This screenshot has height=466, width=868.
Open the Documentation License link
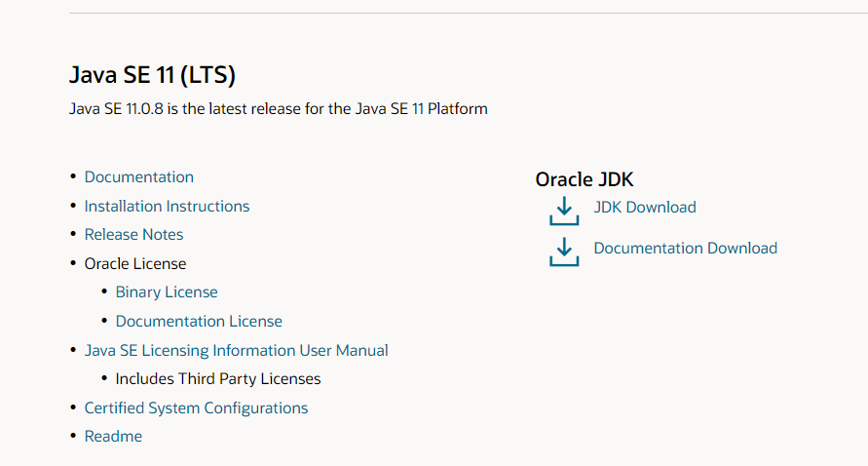199,322
